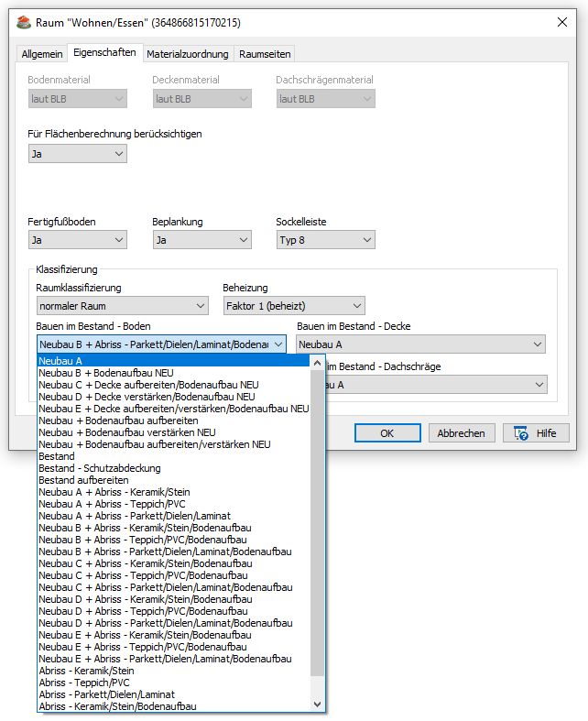588x721 pixels.
Task: Click the list scrollbar down arrow
Action: point(318,705)
